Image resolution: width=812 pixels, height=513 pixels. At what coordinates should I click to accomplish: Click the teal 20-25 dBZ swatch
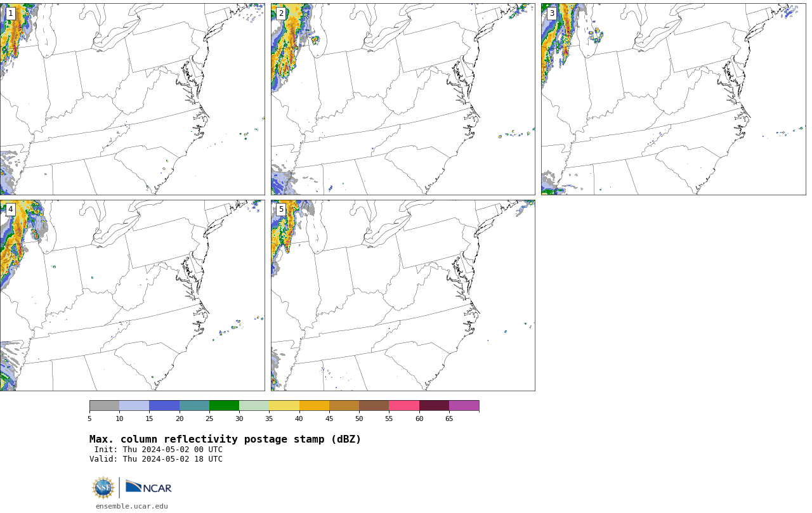click(x=194, y=406)
